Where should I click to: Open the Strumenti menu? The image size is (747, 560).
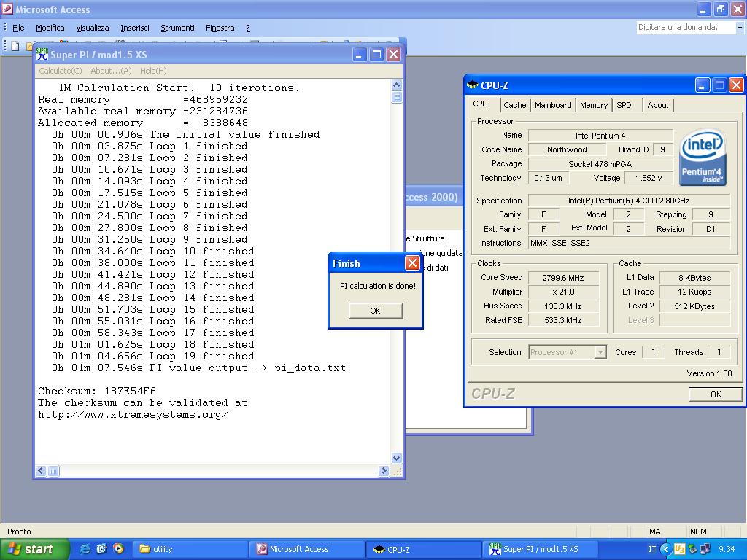pyautogui.click(x=177, y=28)
